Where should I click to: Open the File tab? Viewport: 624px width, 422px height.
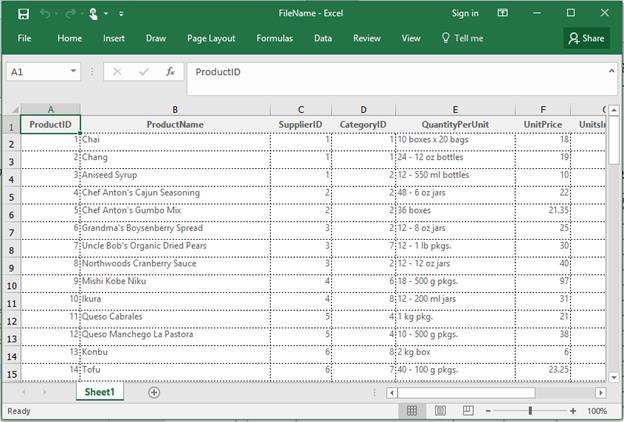click(x=24, y=38)
